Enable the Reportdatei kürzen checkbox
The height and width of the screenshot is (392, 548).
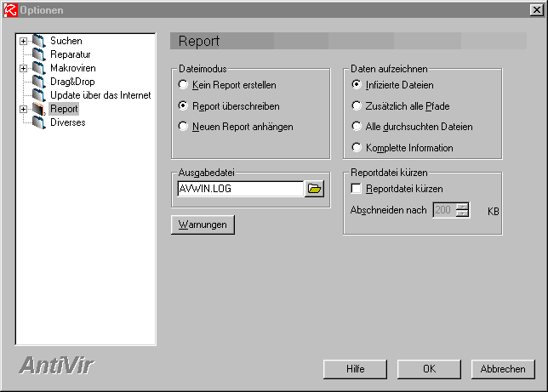(x=357, y=189)
